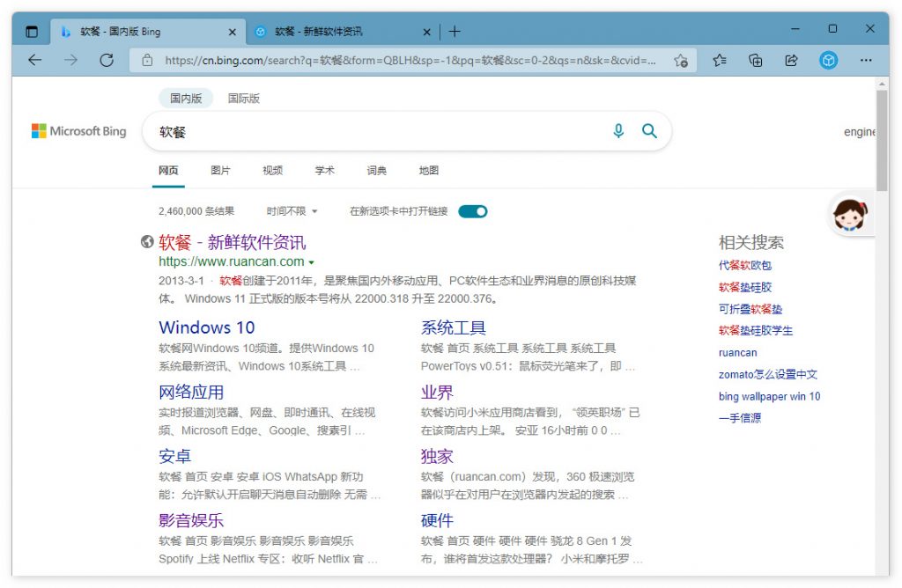Open the Collections icon in the toolbar
Viewport: 902px width, 588px height.
tap(755, 60)
